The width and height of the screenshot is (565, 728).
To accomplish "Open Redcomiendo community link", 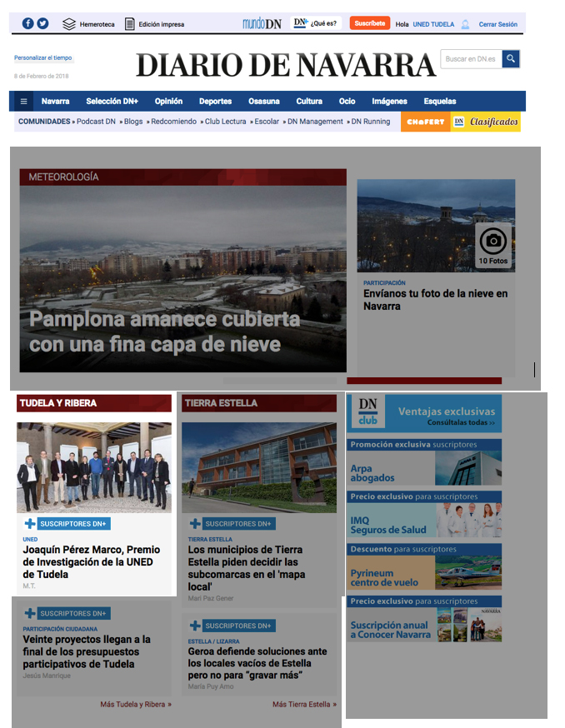I will click(173, 122).
